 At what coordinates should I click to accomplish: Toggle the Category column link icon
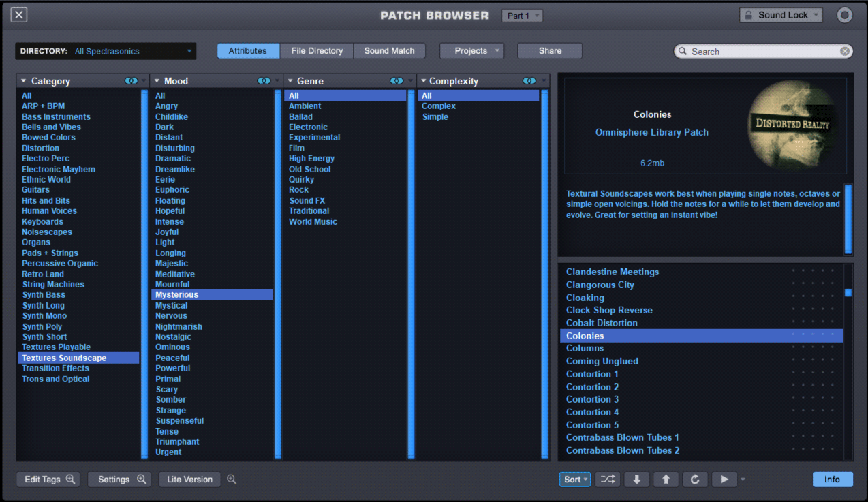(x=131, y=81)
